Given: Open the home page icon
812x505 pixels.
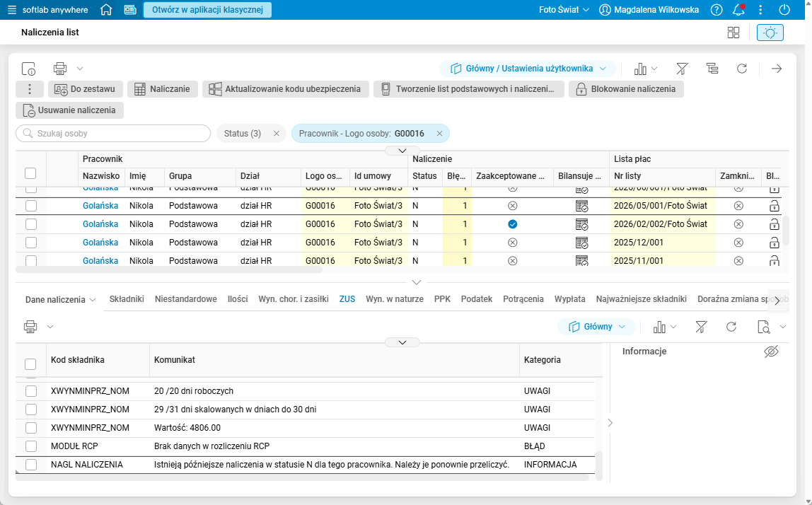Looking at the screenshot, I should click(106, 10).
